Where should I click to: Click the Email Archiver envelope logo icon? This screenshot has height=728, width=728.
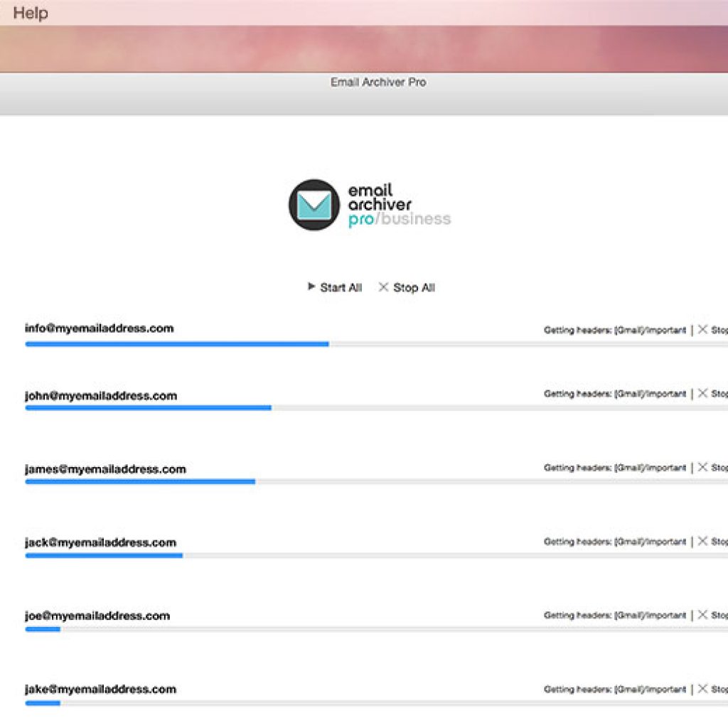pyautogui.click(x=314, y=205)
